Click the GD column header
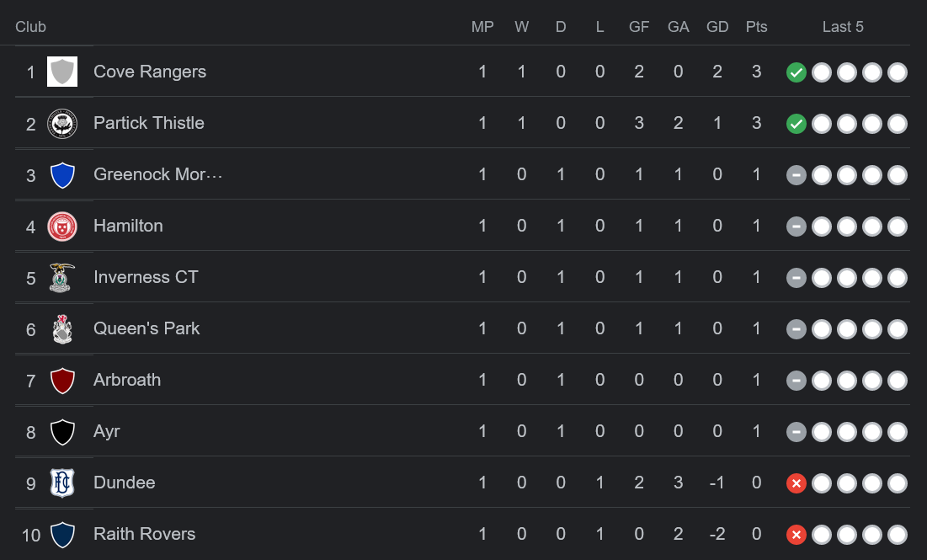 717,27
